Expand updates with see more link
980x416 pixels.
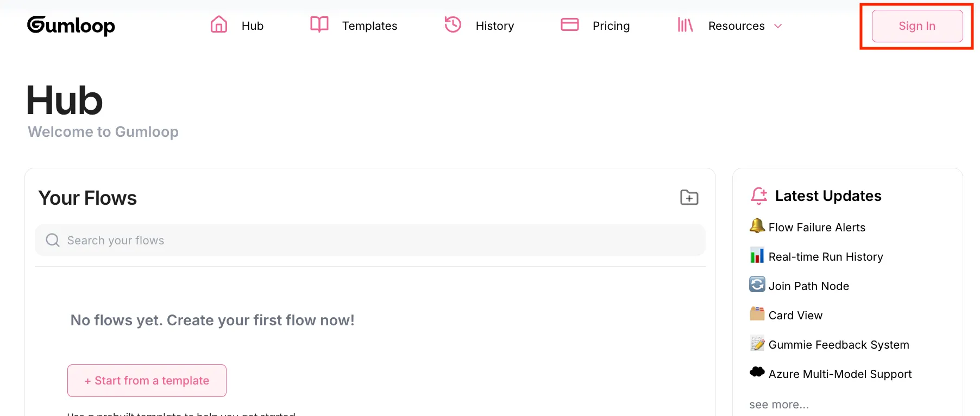tap(779, 405)
